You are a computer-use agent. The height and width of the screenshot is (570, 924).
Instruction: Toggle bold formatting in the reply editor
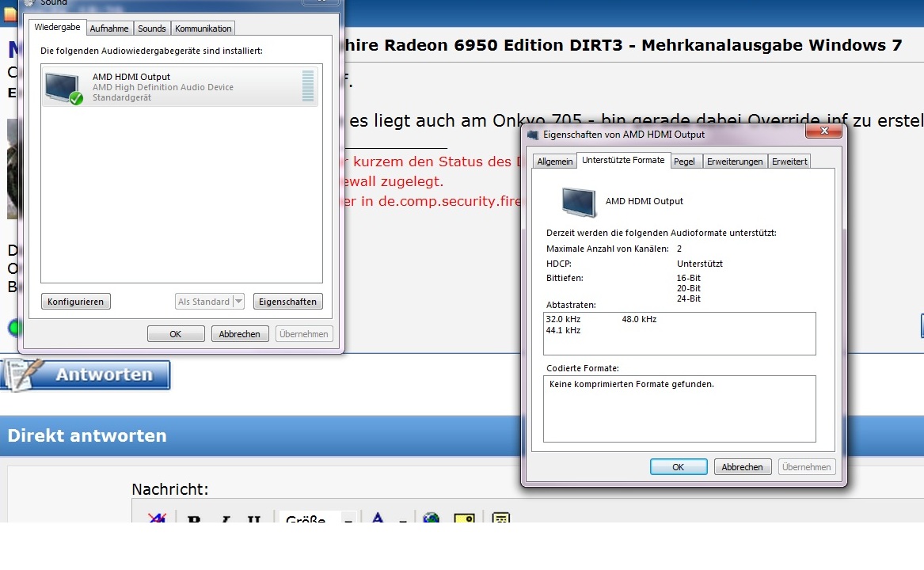tap(193, 518)
